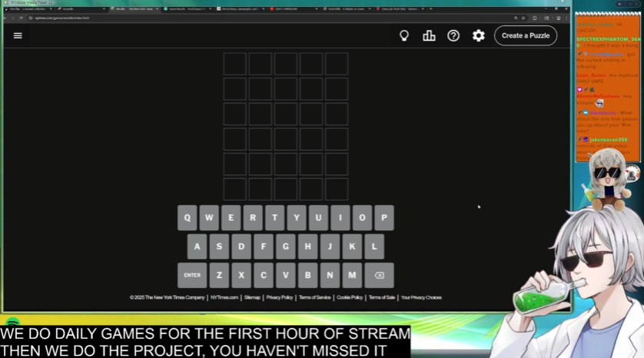This screenshot has width=644, height=358.
Task: Reload the page with browser refresh icon
Action: point(21,18)
